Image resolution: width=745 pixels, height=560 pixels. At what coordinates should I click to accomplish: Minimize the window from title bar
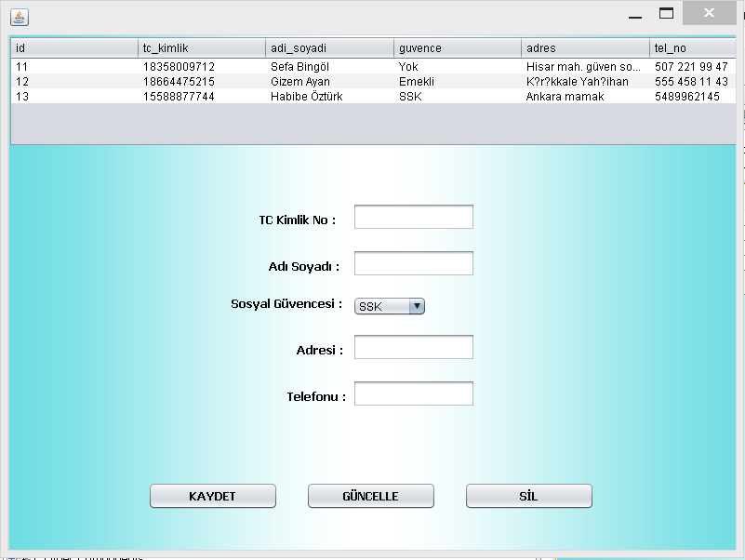coord(634,14)
